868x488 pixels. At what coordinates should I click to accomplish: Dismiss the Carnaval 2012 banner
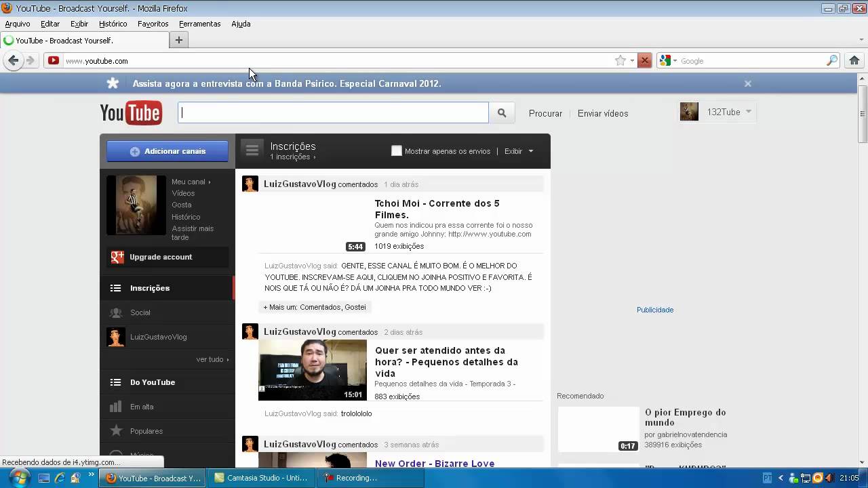[748, 83]
